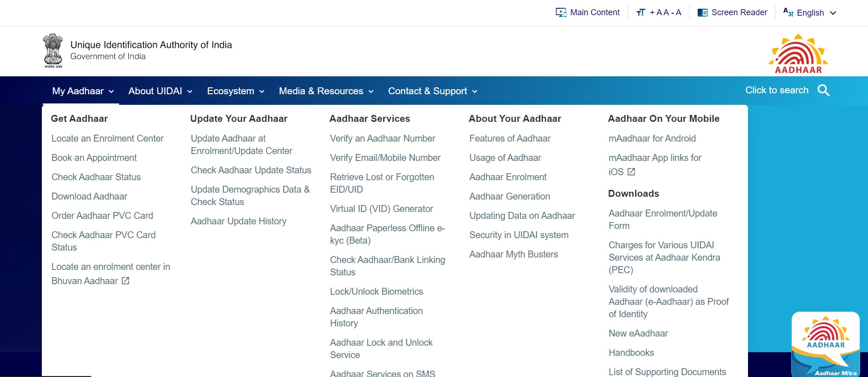Open Check Aadhaar Update Status
The image size is (868, 377).
pyautogui.click(x=251, y=170)
